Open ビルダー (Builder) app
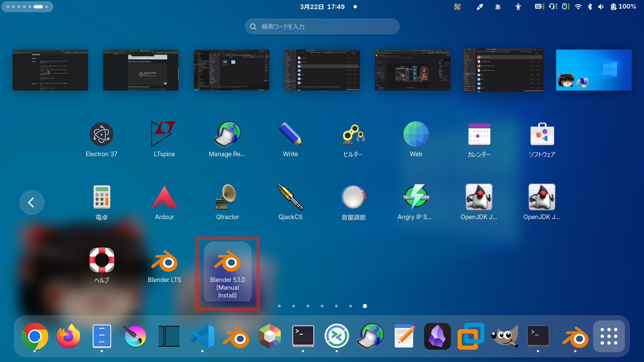Screen dimensions: 644x362 tap(353, 140)
